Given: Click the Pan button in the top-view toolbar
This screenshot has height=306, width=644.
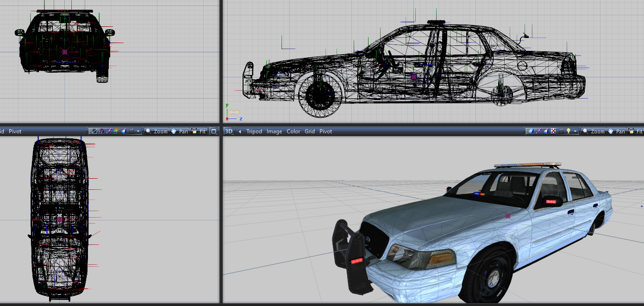Looking at the screenshot, I should (x=180, y=131).
